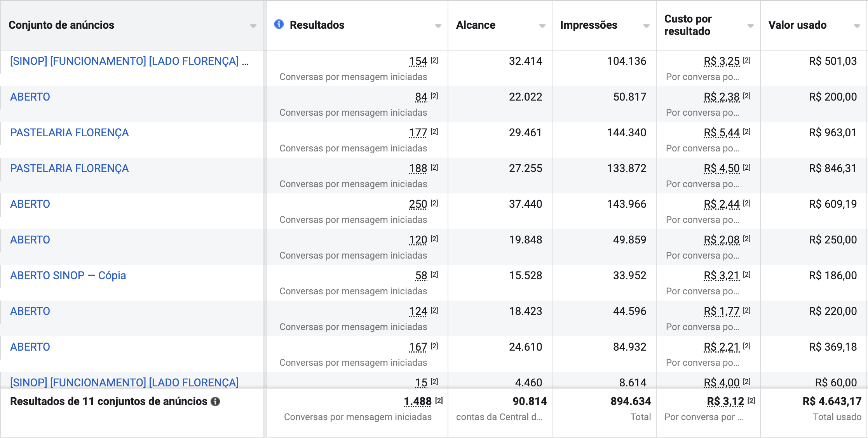Open ABERTO ad set with 120 results

click(x=30, y=240)
